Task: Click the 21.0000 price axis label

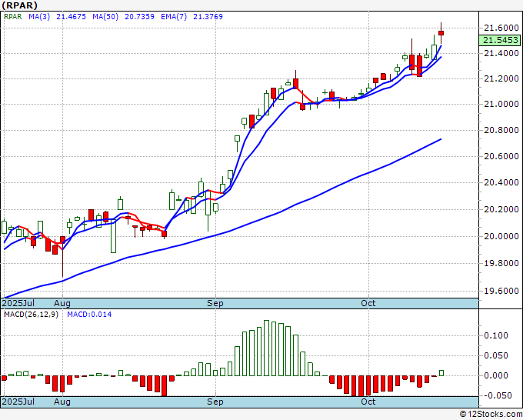Action: click(501, 104)
